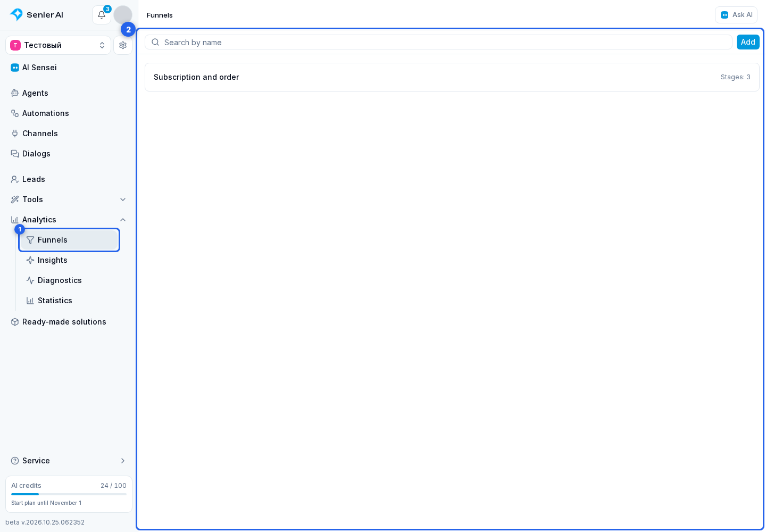
Task: Open workspace settings gear icon
Action: 123,45
